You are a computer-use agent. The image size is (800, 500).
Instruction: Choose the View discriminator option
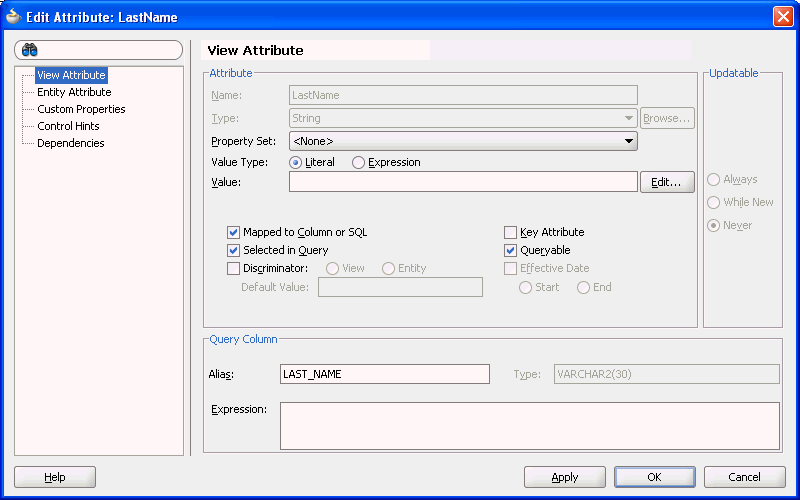coord(332,268)
